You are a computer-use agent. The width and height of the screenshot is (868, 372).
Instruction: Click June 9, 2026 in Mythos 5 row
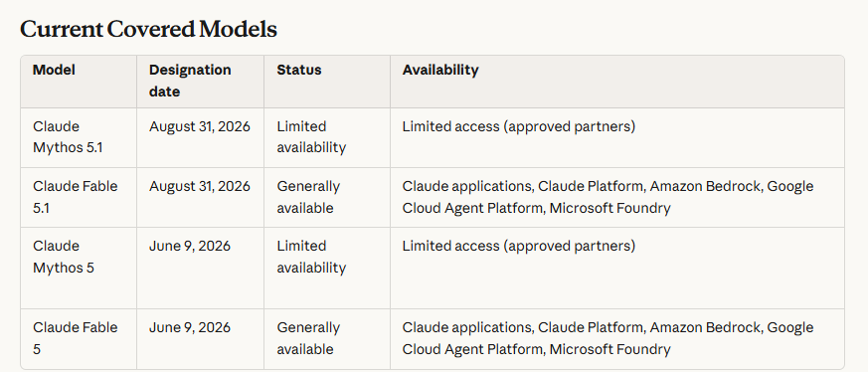coord(189,247)
